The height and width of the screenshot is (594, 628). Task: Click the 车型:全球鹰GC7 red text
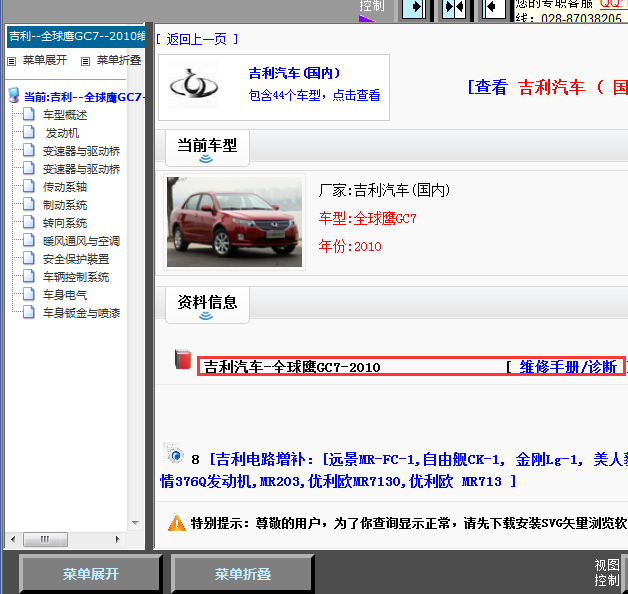368,219
